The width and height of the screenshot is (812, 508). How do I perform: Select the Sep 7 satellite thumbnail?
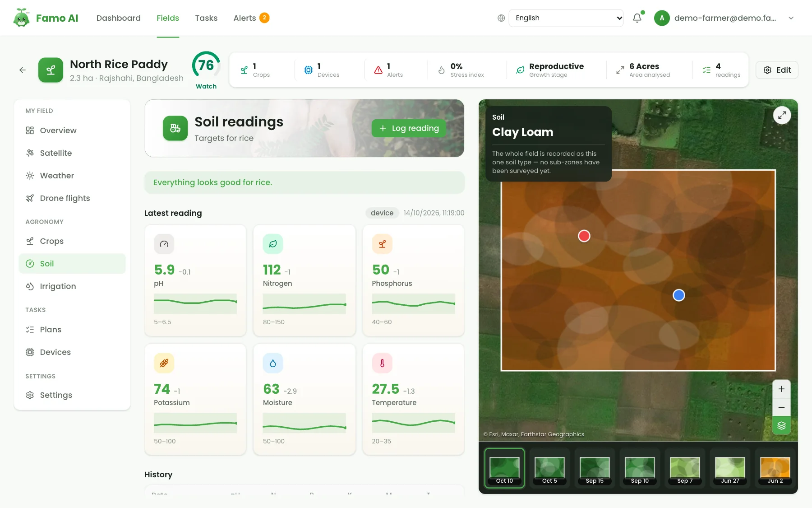(x=685, y=468)
